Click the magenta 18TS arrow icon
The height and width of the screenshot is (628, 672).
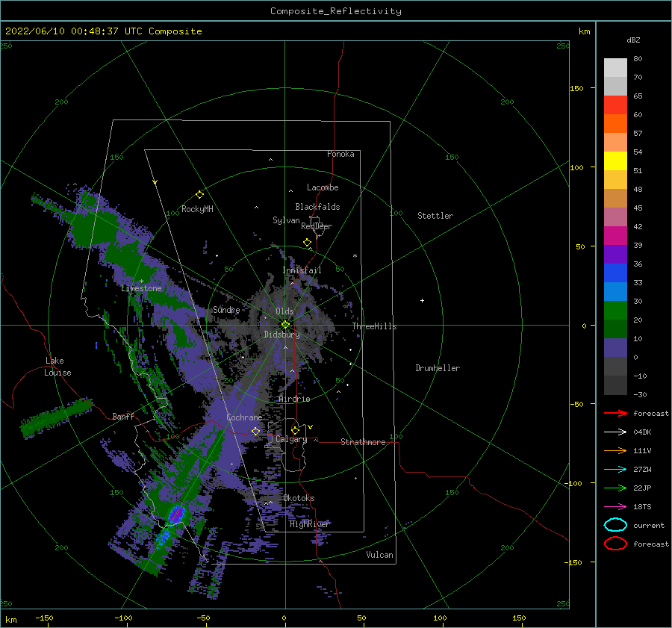click(615, 507)
